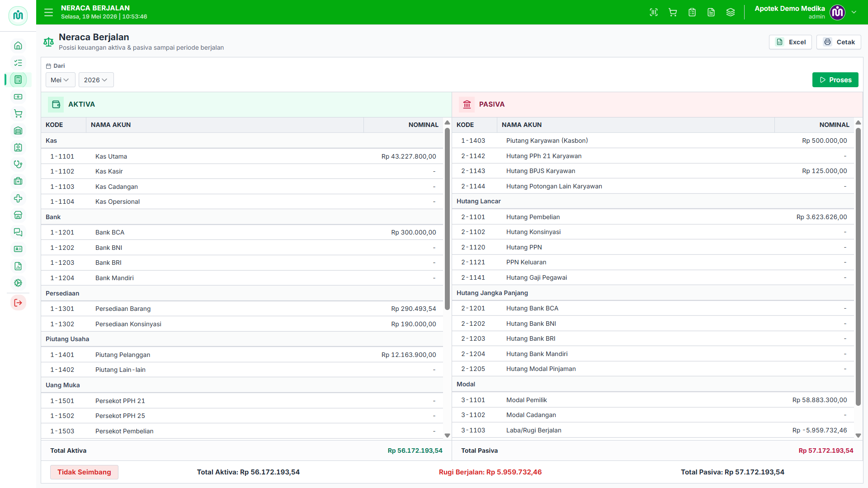Click Rugi Berjalan summary text
868x488 pixels.
[490, 472]
